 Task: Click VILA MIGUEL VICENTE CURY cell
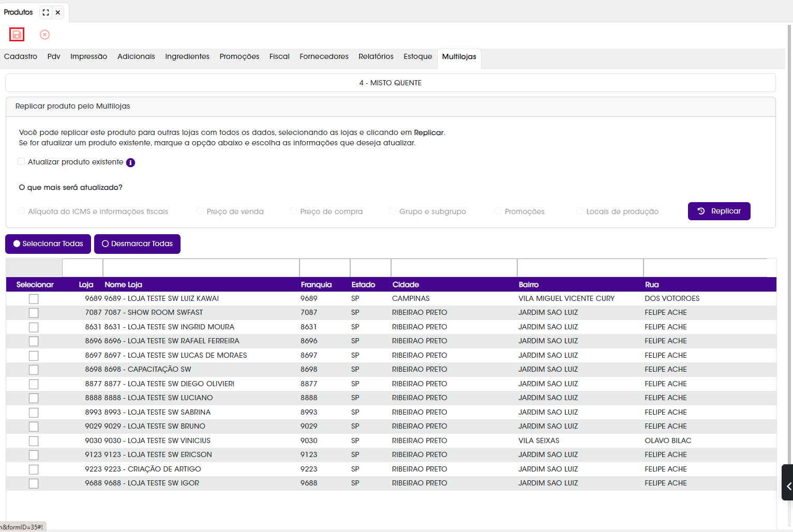[x=566, y=299]
